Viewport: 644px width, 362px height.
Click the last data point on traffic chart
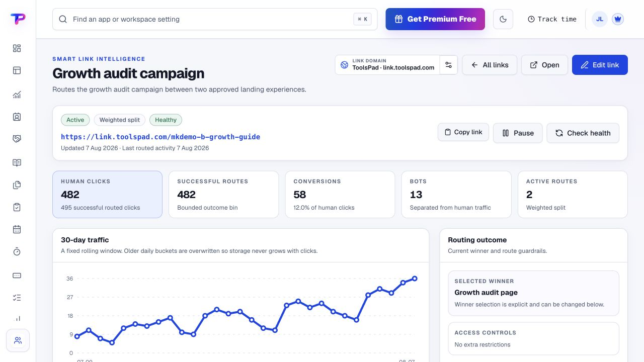[415, 279]
